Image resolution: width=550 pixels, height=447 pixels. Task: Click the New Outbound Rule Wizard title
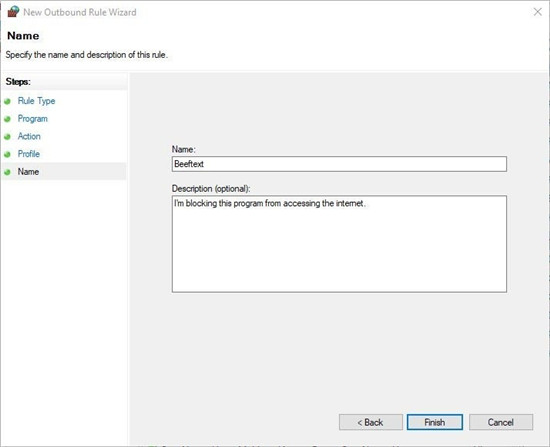coord(80,12)
